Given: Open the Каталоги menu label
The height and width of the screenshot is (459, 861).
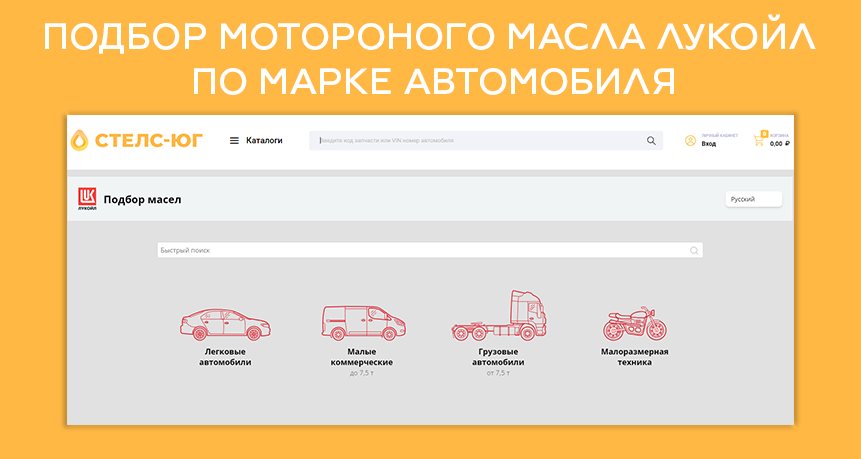Looking at the screenshot, I should [x=264, y=141].
